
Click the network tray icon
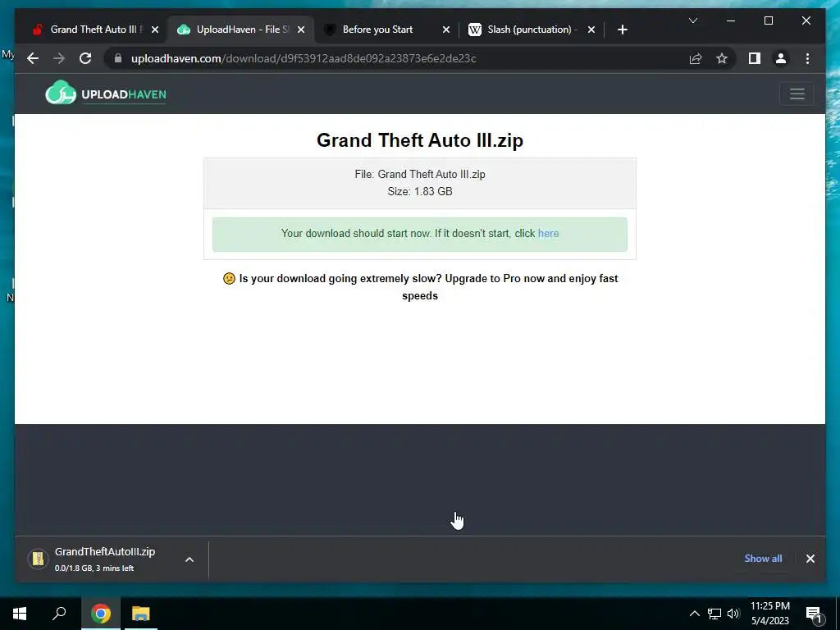tap(714, 614)
